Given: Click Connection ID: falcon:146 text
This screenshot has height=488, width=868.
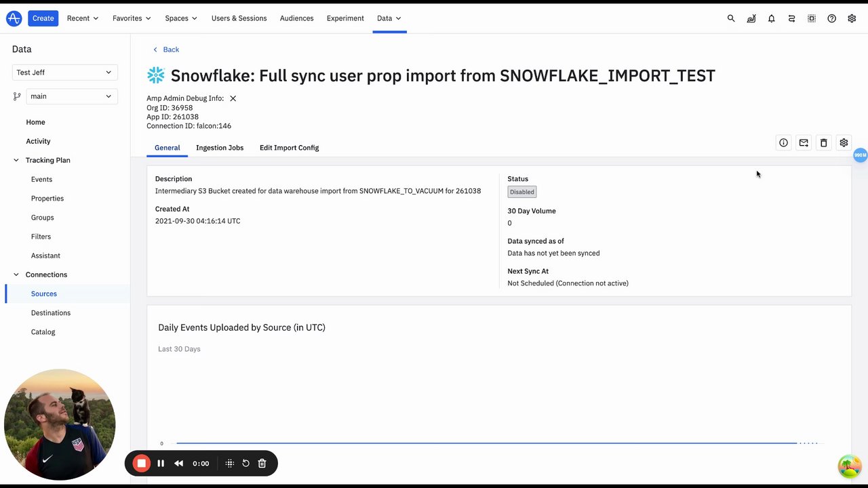Looking at the screenshot, I should pos(189,126).
